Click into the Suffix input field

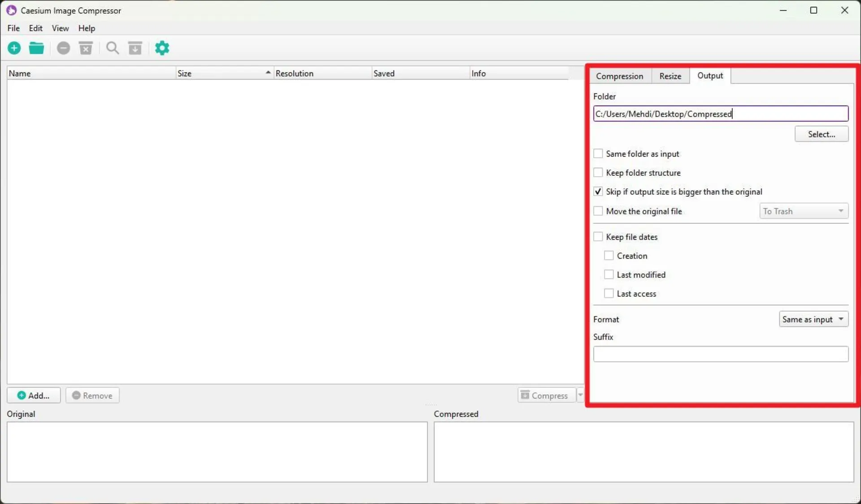[x=720, y=354]
